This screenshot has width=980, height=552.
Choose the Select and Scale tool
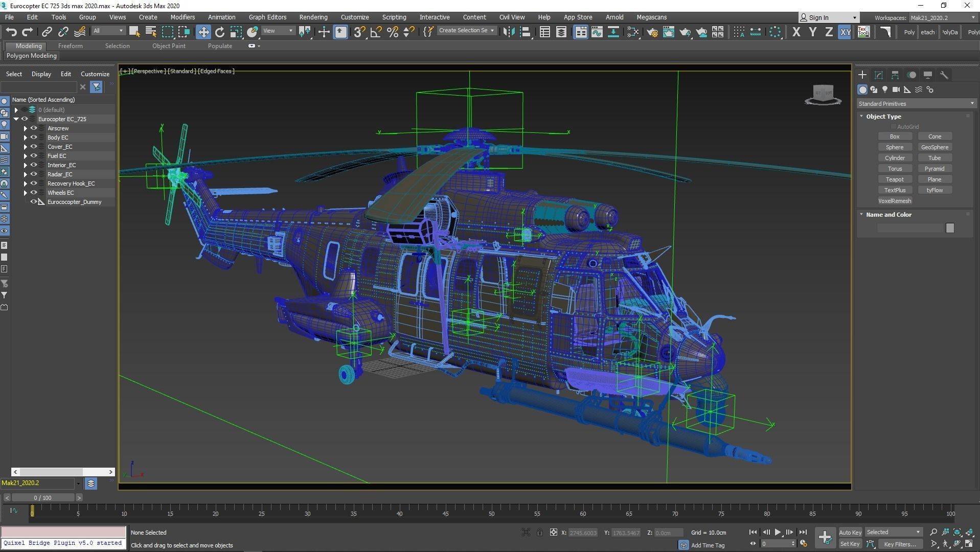(x=236, y=32)
